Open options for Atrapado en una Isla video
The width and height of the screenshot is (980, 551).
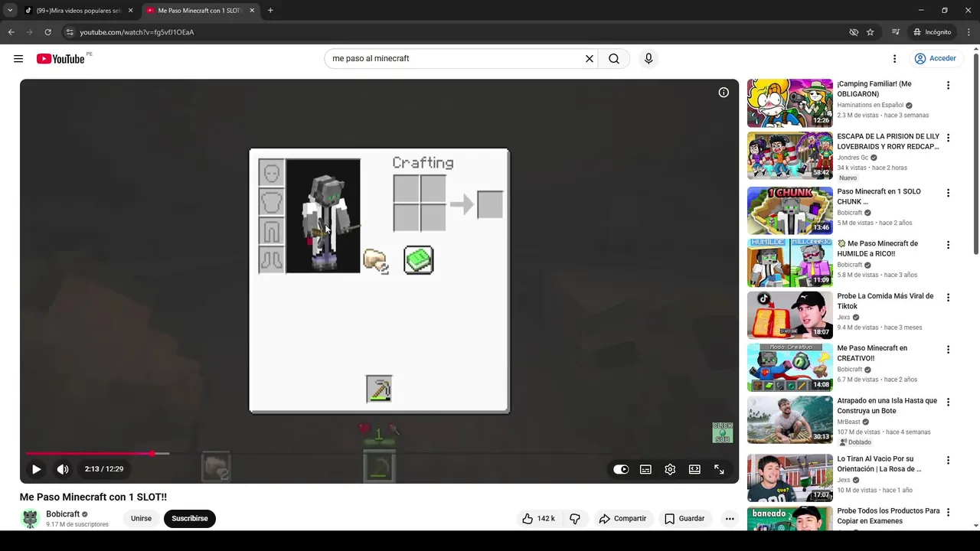(x=948, y=402)
